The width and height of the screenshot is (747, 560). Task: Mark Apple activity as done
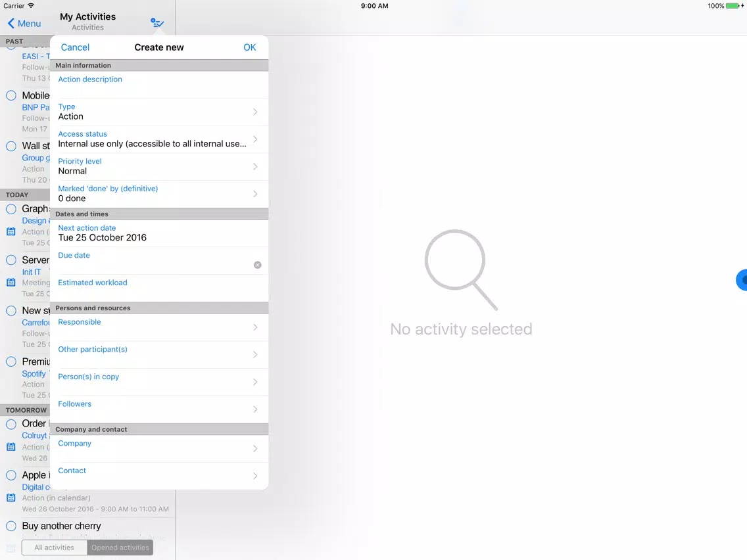pos(11,475)
